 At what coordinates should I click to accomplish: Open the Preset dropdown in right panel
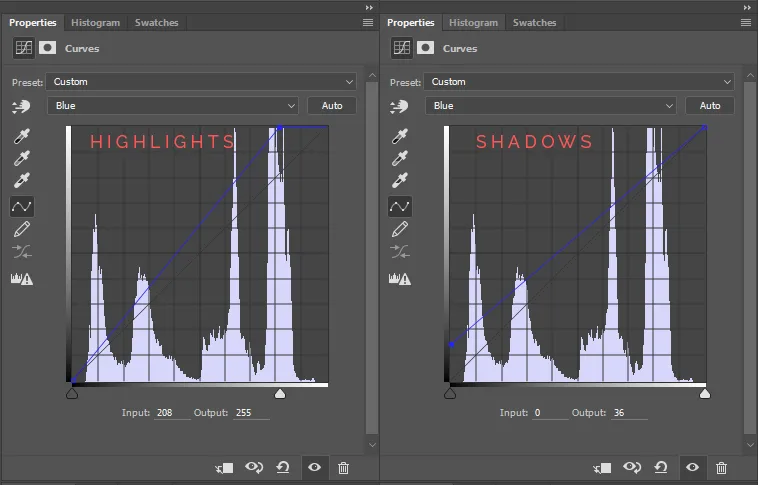[579, 82]
